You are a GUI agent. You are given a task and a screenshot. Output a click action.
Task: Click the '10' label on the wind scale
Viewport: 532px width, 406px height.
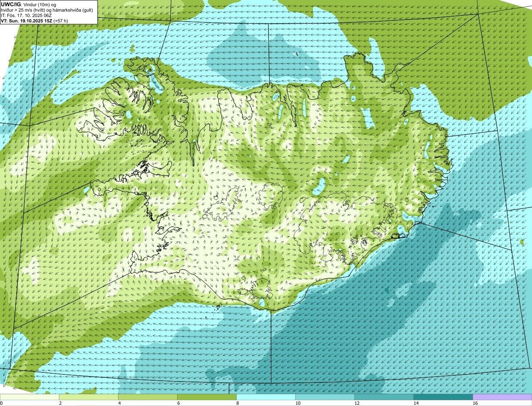coord(298,403)
